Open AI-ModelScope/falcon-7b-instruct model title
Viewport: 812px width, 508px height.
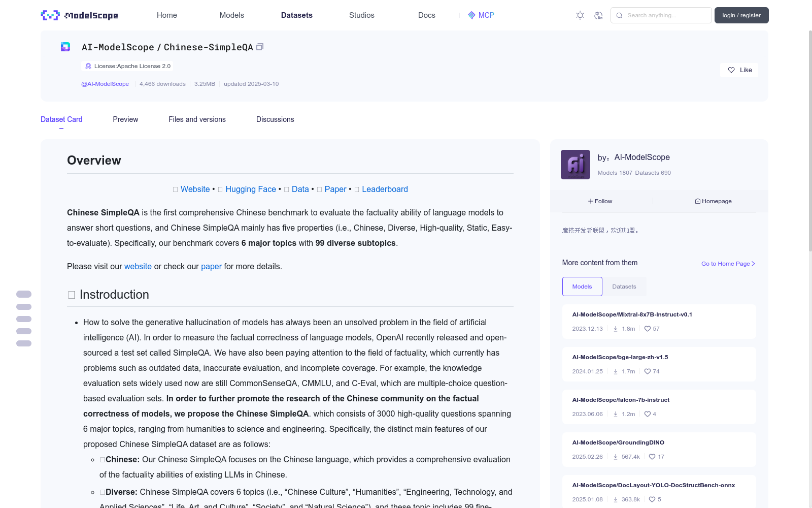621,400
